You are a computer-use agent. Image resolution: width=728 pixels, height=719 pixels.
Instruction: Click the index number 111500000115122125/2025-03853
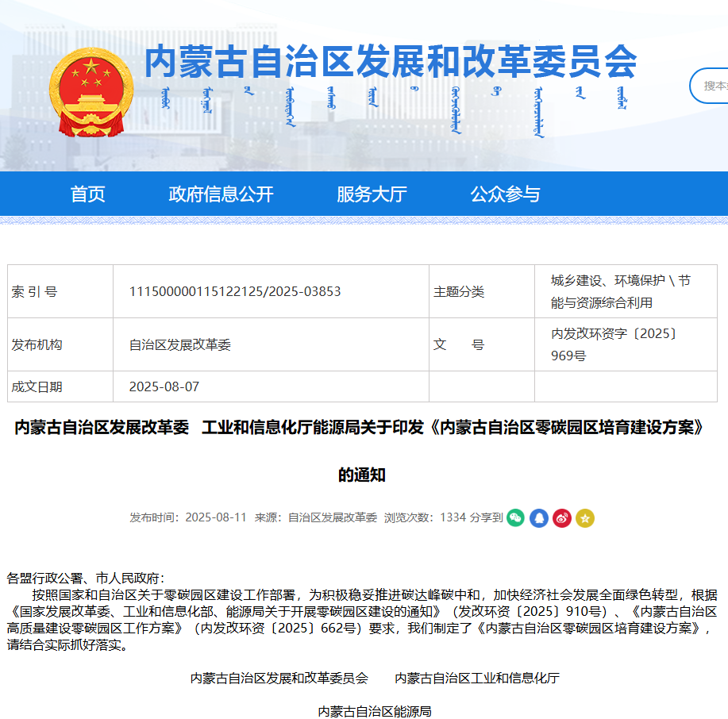point(235,291)
